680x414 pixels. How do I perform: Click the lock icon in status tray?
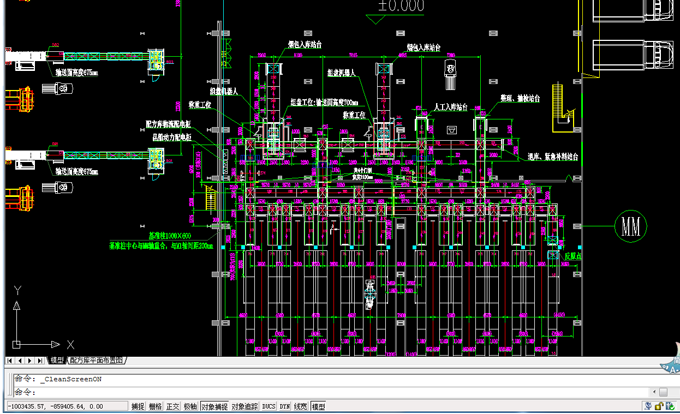click(x=657, y=407)
